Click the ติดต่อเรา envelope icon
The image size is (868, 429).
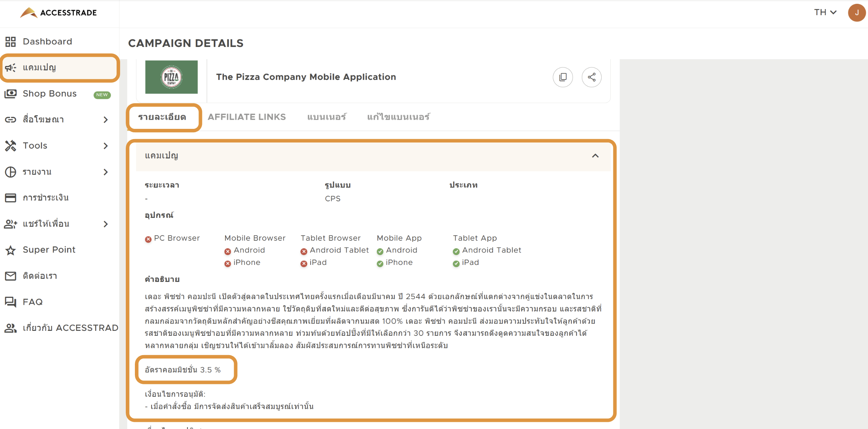click(x=11, y=276)
